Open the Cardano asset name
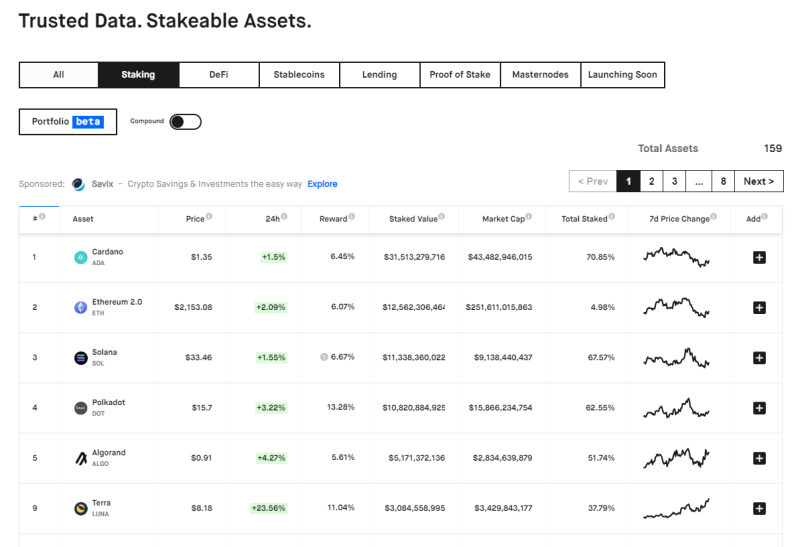Viewport: 800px width, 547px height. coord(107,252)
